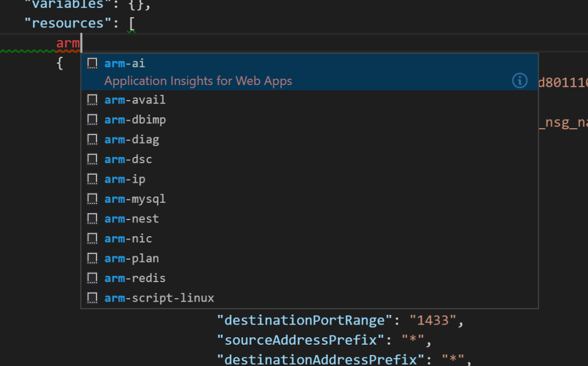Image resolution: width=588 pixels, height=366 pixels.
Task: Click the snippet icon next to arm-avail
Action: [x=92, y=99]
